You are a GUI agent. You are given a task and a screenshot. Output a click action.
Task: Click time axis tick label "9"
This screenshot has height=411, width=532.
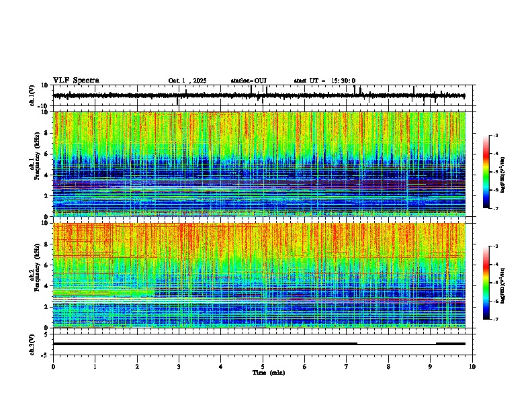tap(430, 367)
